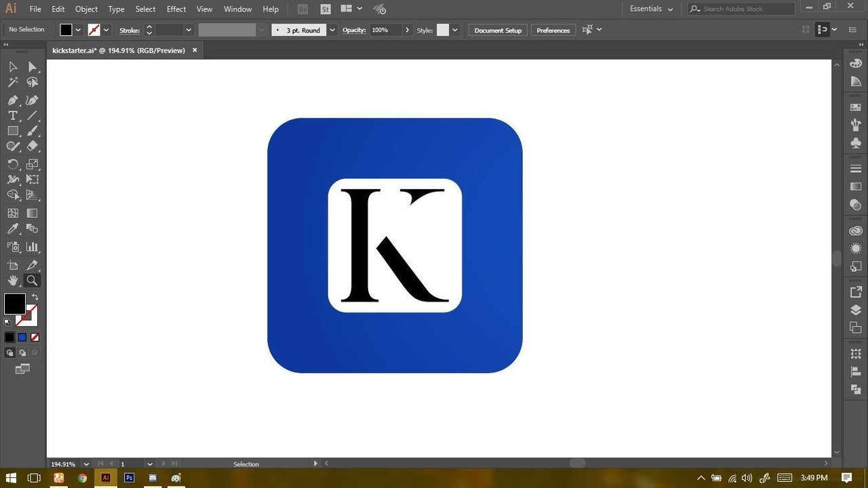
Task: Open the zoom level dropdown at bottom
Action: 86,464
